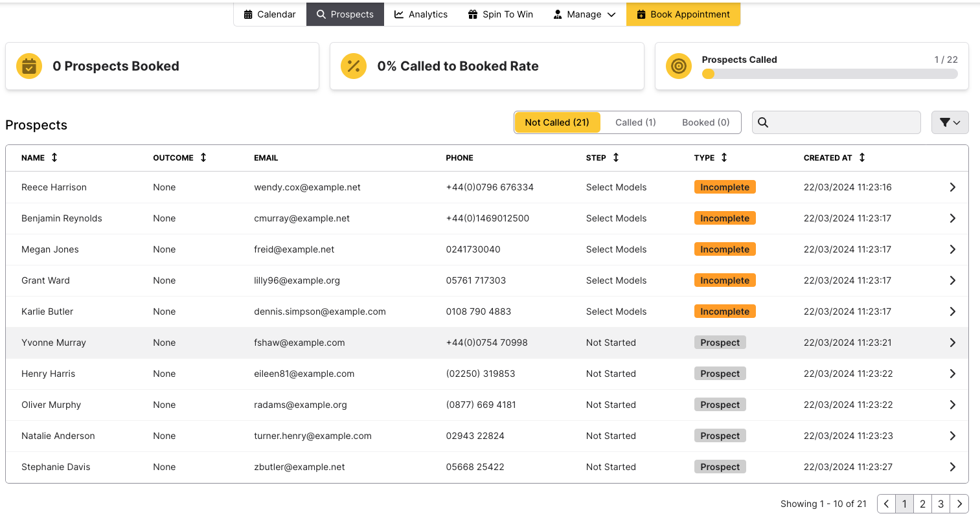The height and width of the screenshot is (518, 980).
Task: Sort table by Outcome arrows
Action: 203,157
